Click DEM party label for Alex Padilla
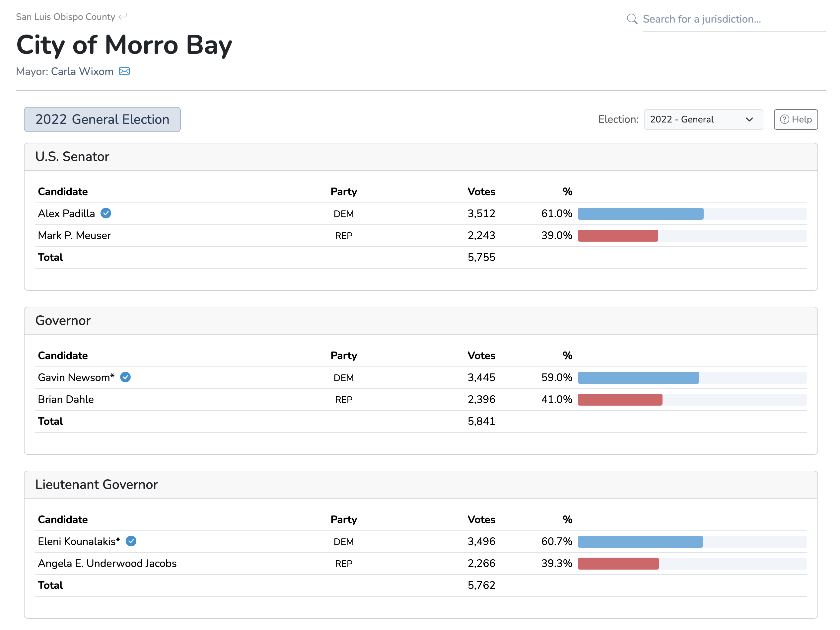 (344, 214)
